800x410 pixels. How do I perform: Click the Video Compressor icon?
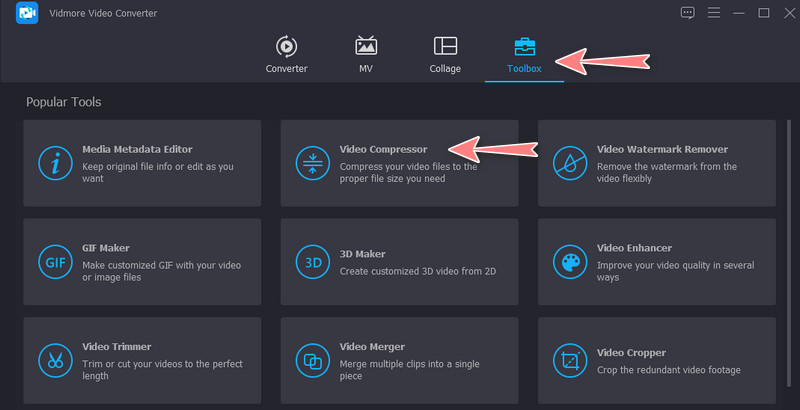312,163
